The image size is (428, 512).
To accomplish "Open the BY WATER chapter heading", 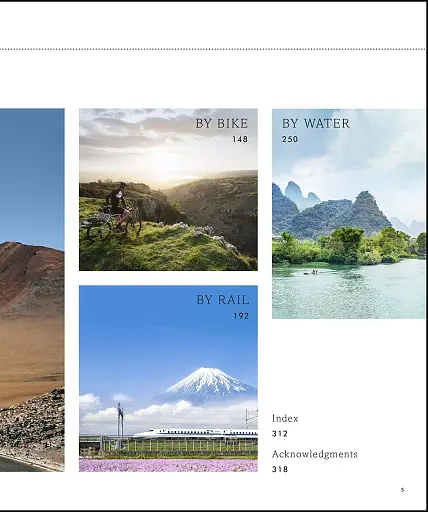I will [x=316, y=123].
